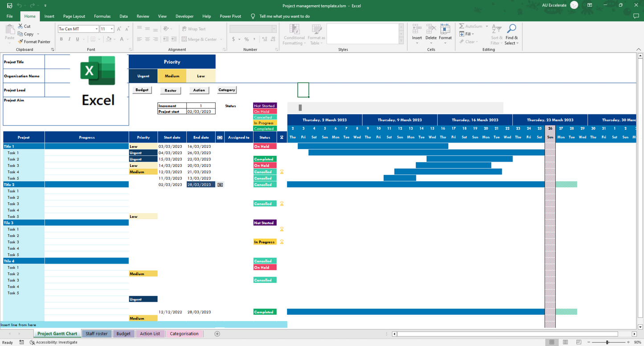Switch to the Staff roster sheet tab
Screen dimensions: 644x346
(96, 334)
